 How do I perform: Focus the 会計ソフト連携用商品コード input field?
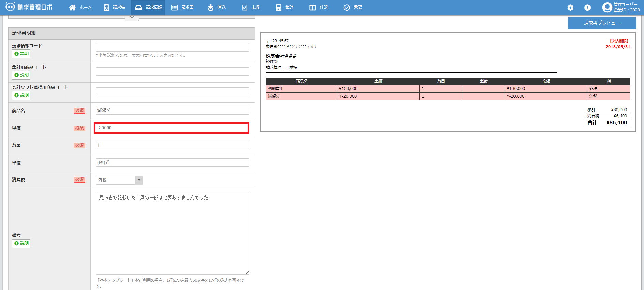[x=172, y=91]
